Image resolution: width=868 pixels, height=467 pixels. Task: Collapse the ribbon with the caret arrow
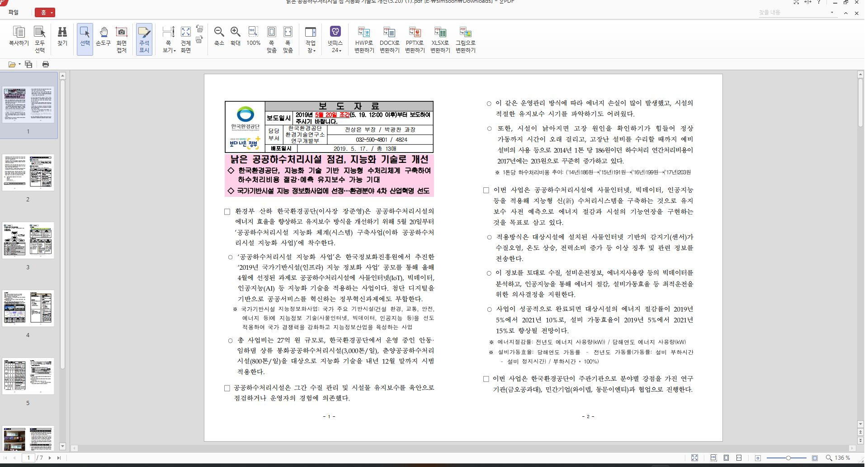pyautogui.click(x=845, y=13)
